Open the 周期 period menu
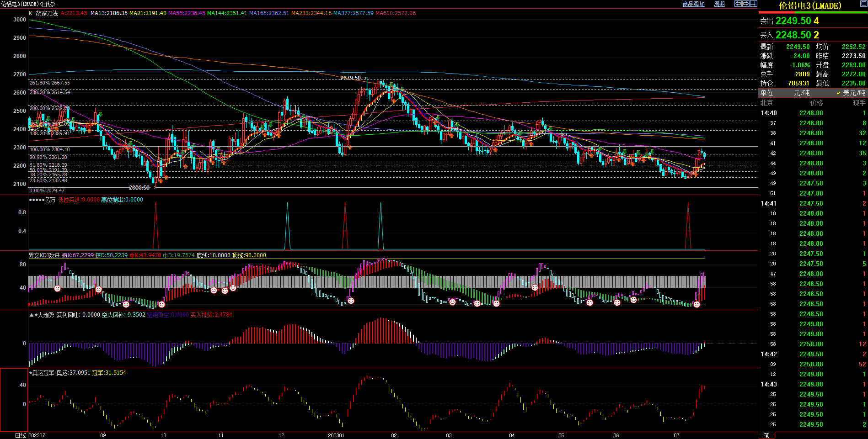This screenshot has width=868, height=439. coord(719,4)
